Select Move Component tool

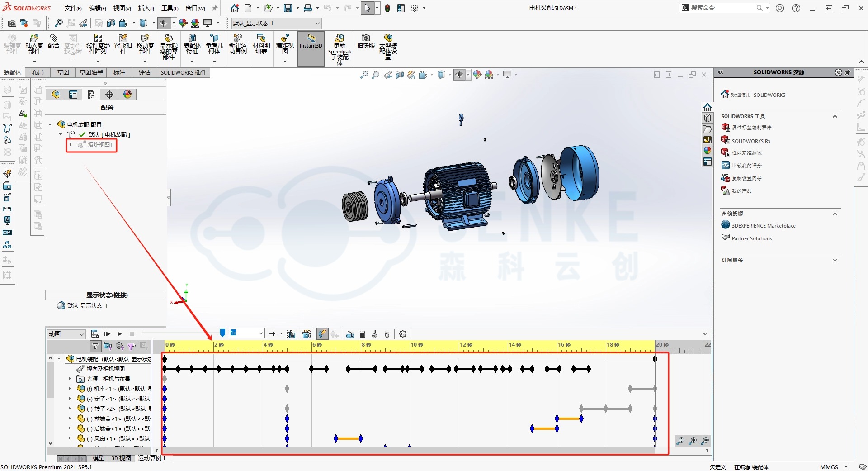[145, 44]
